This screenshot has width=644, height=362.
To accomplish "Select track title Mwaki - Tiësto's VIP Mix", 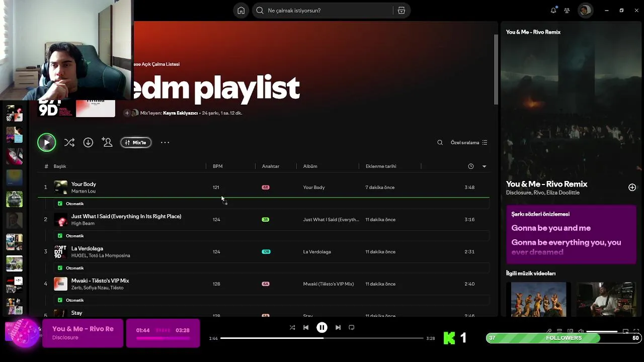I will point(100,281).
